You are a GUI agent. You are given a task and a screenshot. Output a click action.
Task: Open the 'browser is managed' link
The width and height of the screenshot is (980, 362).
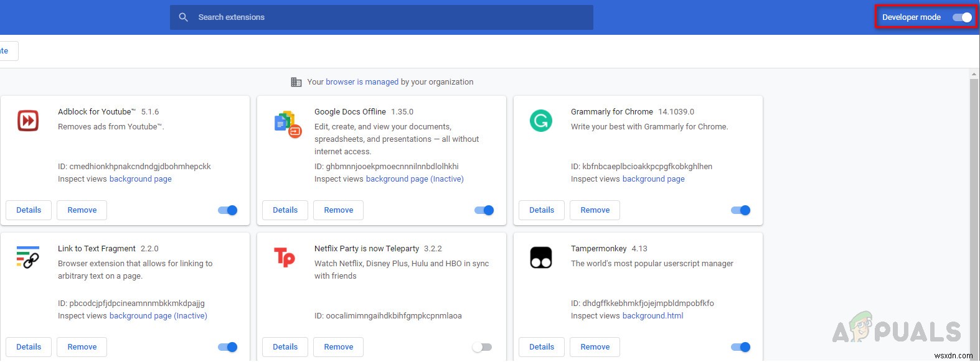tap(362, 82)
